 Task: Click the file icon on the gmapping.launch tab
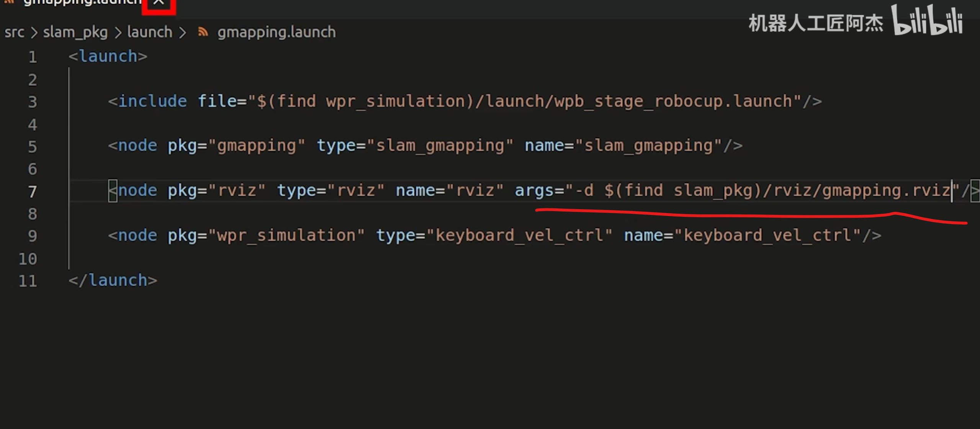click(9, 2)
